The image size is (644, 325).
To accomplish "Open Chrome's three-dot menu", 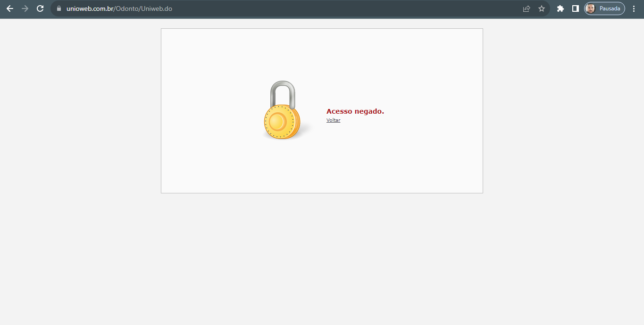I will [x=634, y=8].
